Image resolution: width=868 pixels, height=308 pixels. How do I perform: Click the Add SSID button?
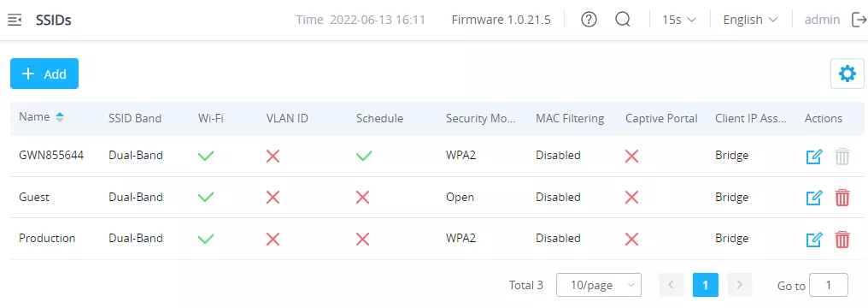tap(44, 74)
